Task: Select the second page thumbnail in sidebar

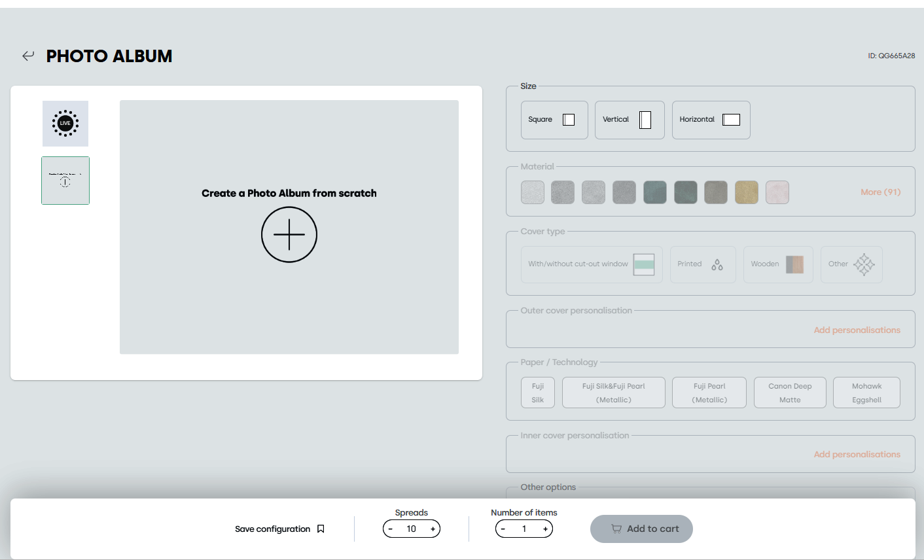Action: pyautogui.click(x=65, y=181)
